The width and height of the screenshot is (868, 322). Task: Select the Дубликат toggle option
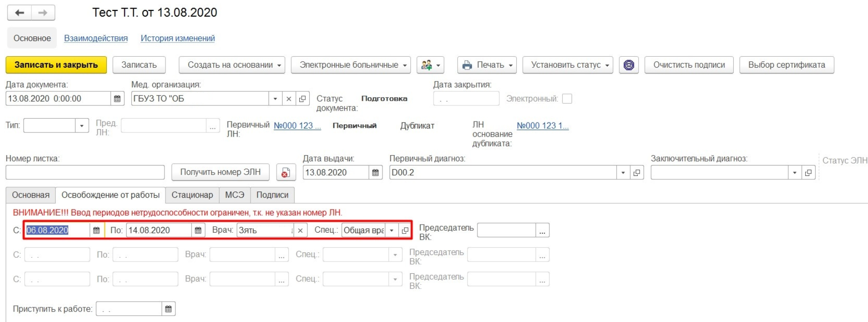pyautogui.click(x=417, y=126)
